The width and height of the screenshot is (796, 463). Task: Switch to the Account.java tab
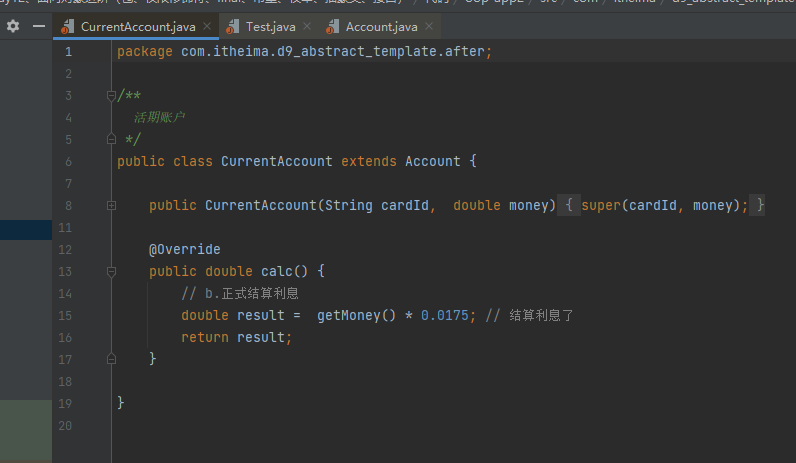pyautogui.click(x=382, y=27)
